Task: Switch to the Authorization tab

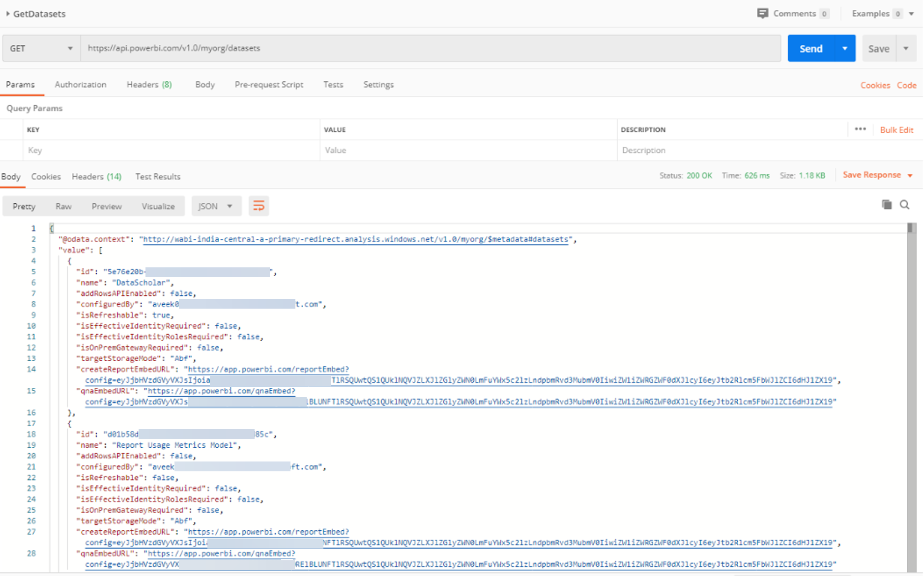Action: tap(81, 85)
